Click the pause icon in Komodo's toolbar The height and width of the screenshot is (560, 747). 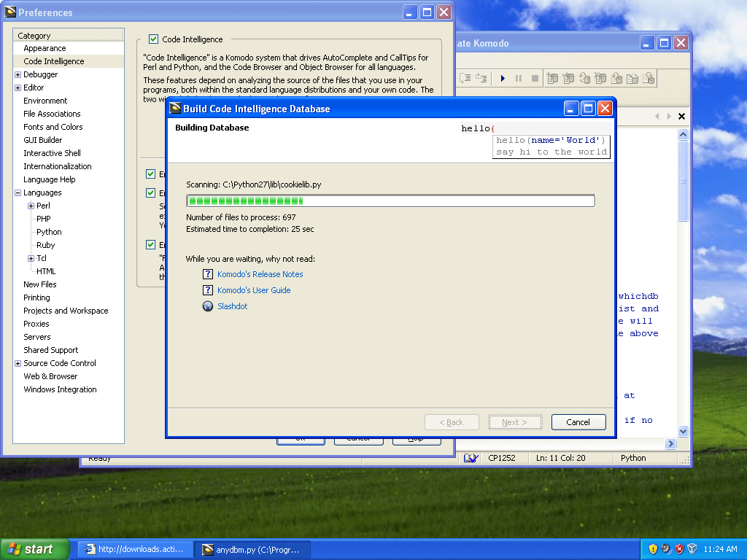519,78
